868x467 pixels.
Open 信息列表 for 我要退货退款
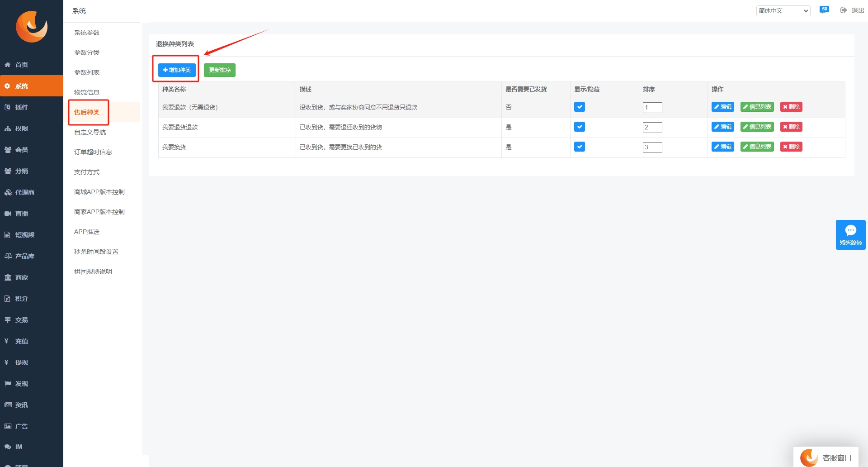click(757, 127)
